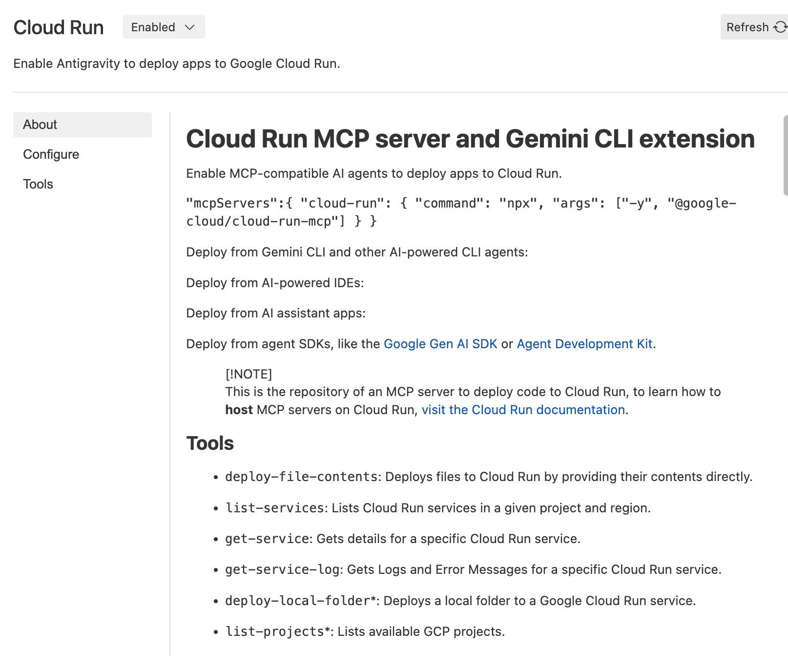
Task: Click the Tools section heading in content
Action: click(210, 443)
